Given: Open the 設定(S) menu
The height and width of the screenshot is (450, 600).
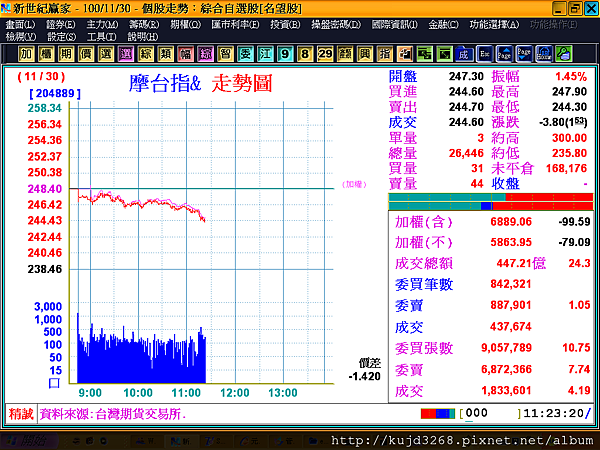Looking at the screenshot, I should click(x=61, y=37).
